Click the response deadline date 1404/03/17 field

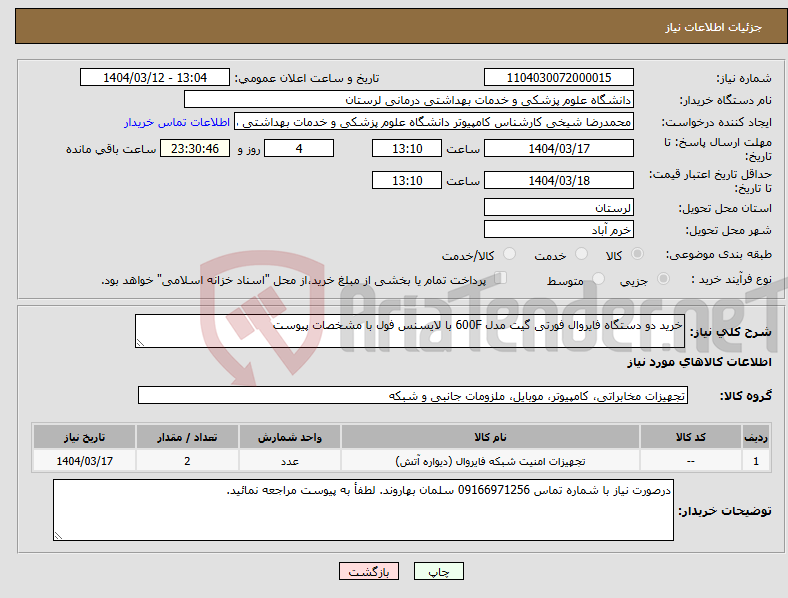coord(558,148)
